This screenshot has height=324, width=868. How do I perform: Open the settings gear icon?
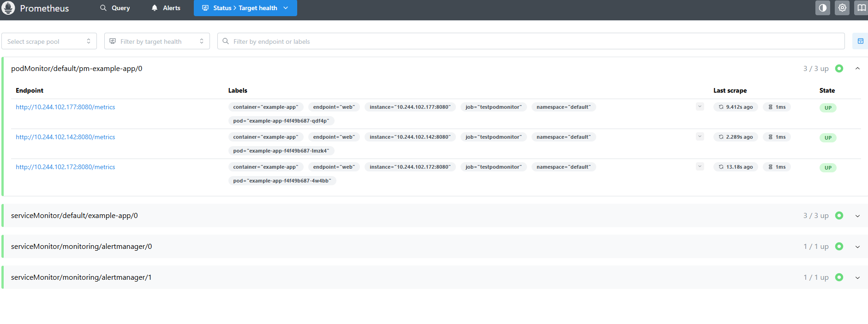842,8
